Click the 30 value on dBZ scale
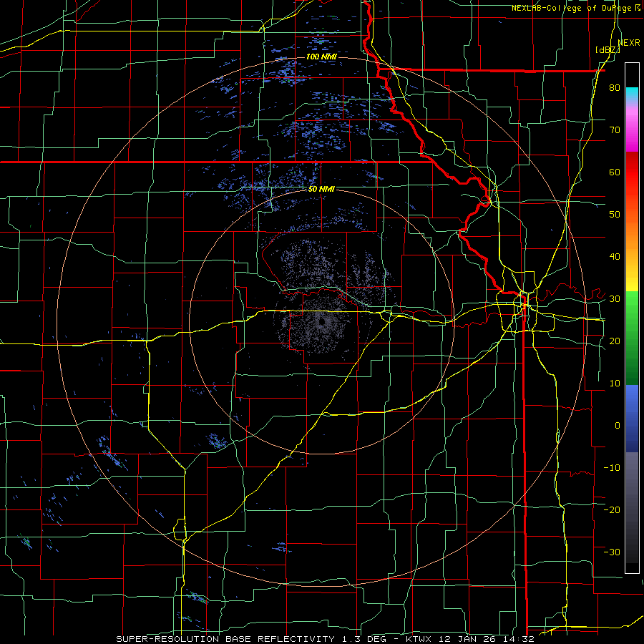This screenshot has width=644, height=644. pos(615,299)
